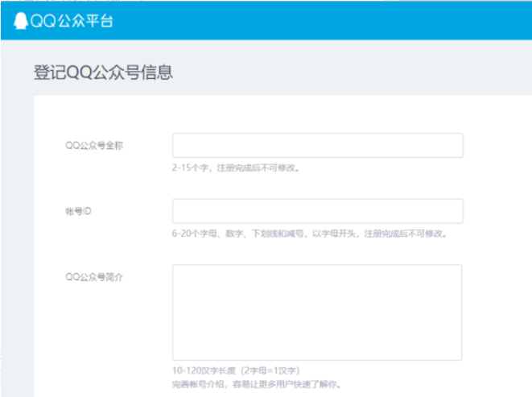The image size is (532, 397).
Task: Focus the QQ公众号全称 input field
Action: click(317, 146)
